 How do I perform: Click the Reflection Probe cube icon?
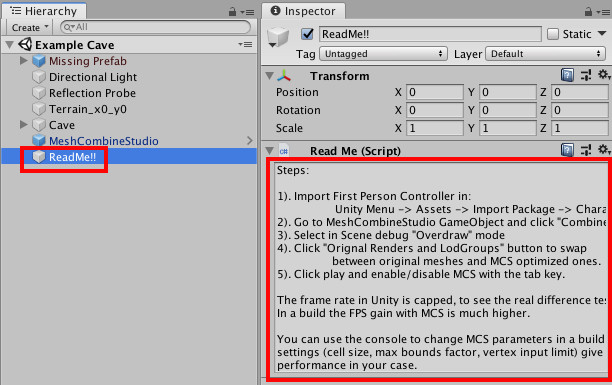39,93
